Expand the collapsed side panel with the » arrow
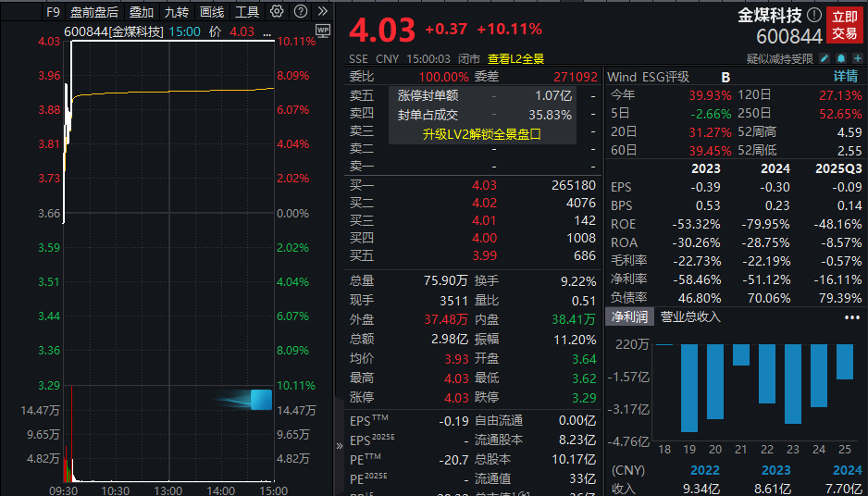 (340, 446)
